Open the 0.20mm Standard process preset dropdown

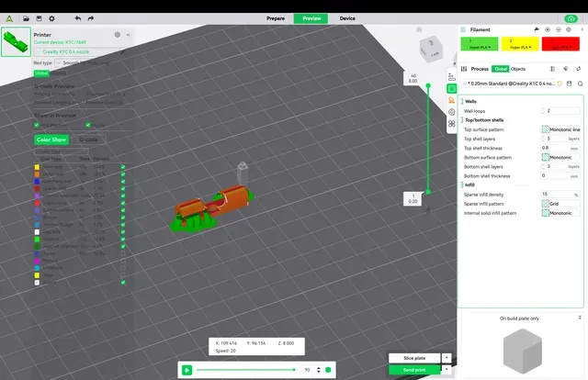pos(508,84)
